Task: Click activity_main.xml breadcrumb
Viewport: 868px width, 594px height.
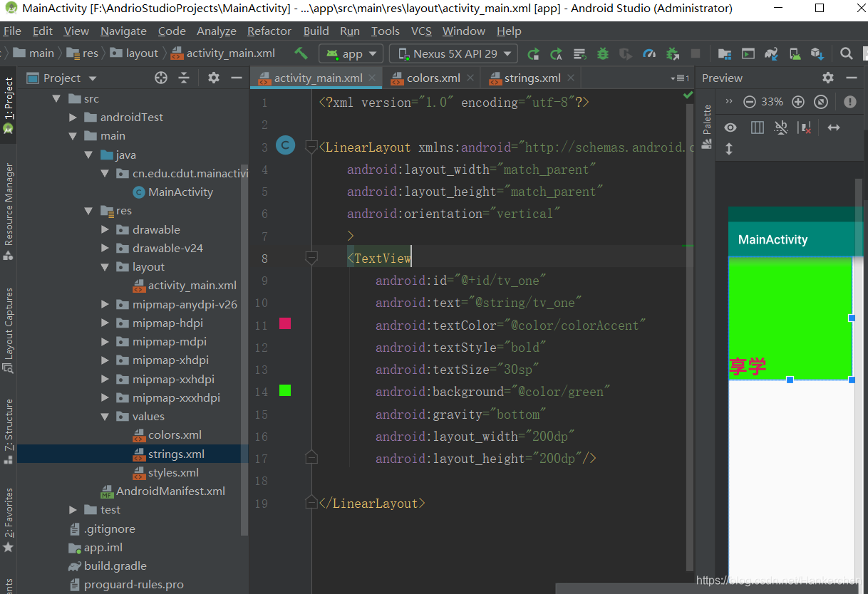Action: point(223,53)
